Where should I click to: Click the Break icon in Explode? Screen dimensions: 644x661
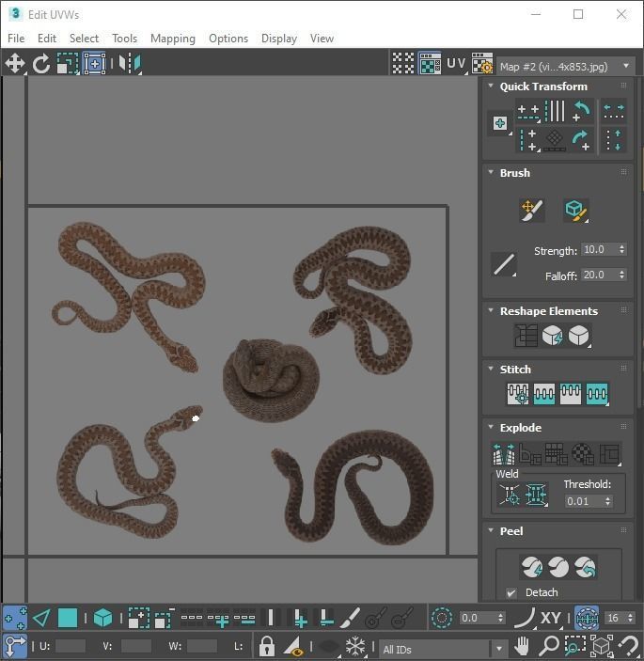[504, 454]
